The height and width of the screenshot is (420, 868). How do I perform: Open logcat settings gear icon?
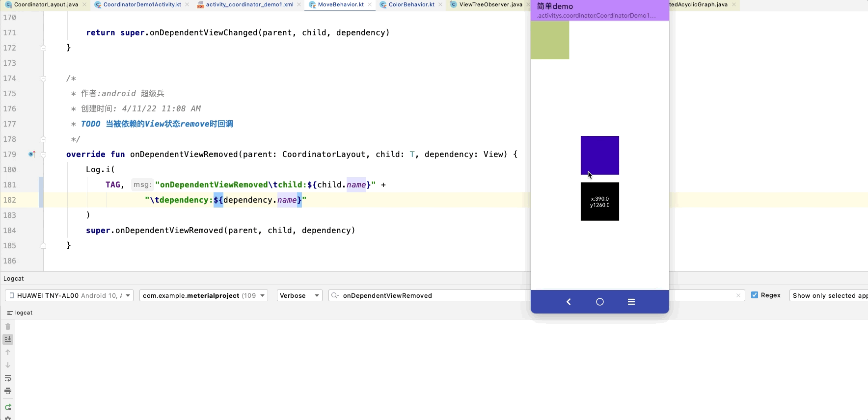[x=8, y=418]
